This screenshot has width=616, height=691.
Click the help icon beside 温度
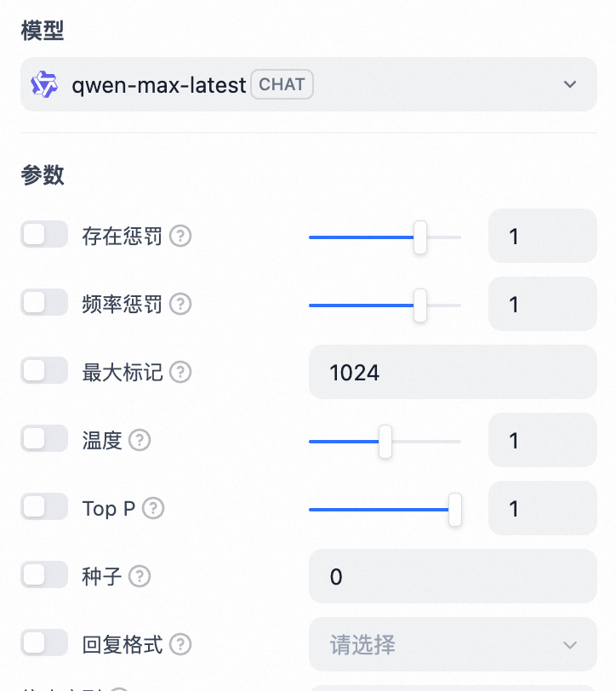[x=140, y=440]
